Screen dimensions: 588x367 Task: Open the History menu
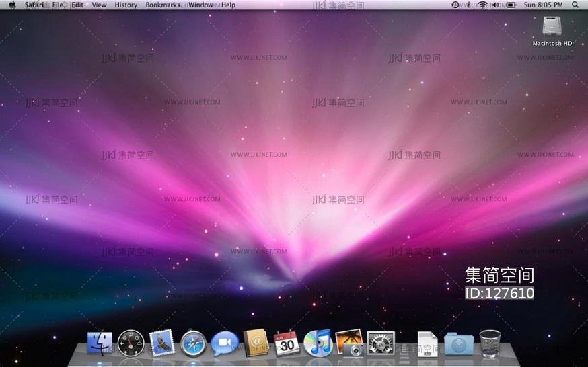pyautogui.click(x=126, y=5)
